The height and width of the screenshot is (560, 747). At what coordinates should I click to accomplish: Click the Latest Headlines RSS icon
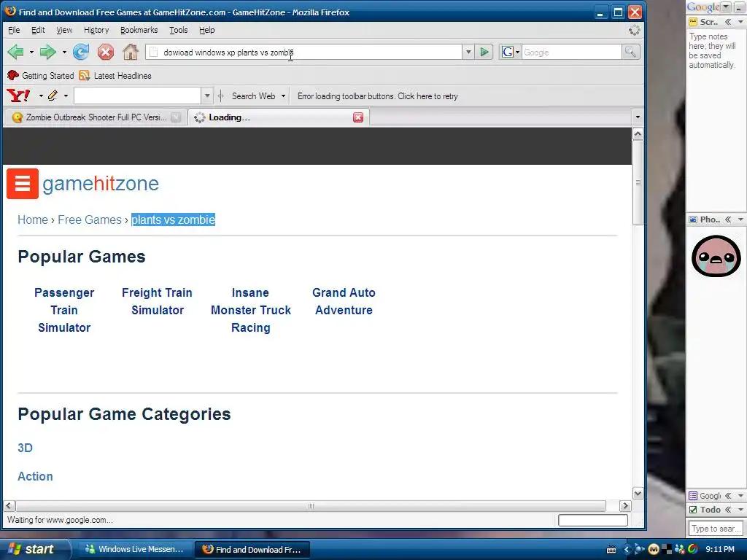85,75
